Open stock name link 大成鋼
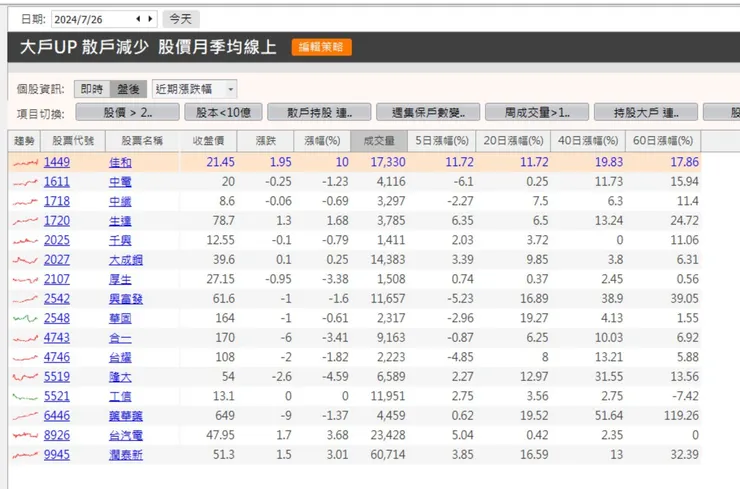Screen dimensions: 740x489 click(x=126, y=260)
